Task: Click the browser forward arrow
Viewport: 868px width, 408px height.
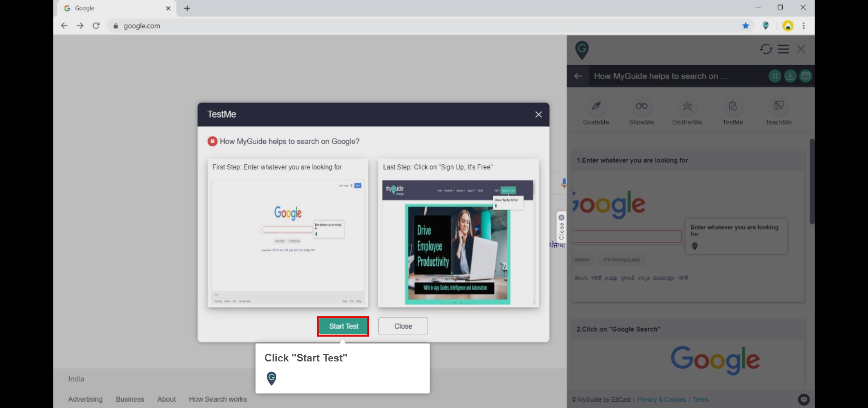Action: 80,26
